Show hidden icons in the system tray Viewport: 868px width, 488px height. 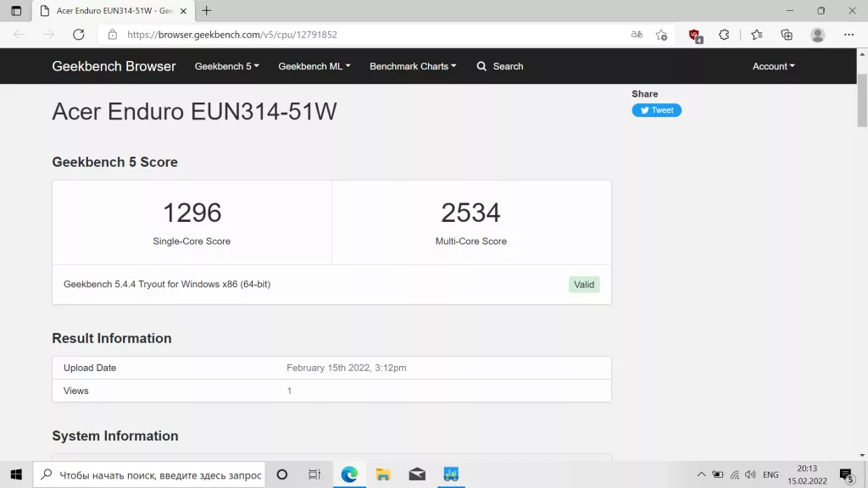(x=702, y=474)
